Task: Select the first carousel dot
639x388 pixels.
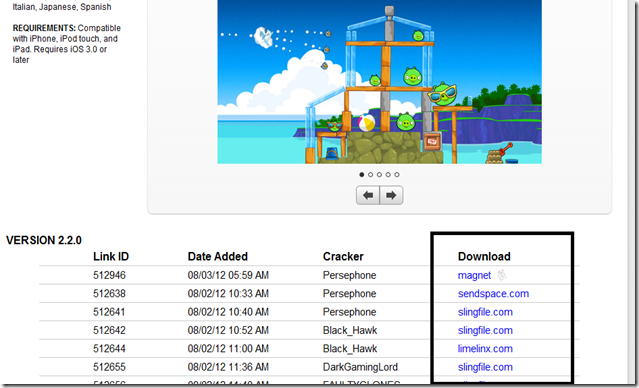Action: pos(361,174)
